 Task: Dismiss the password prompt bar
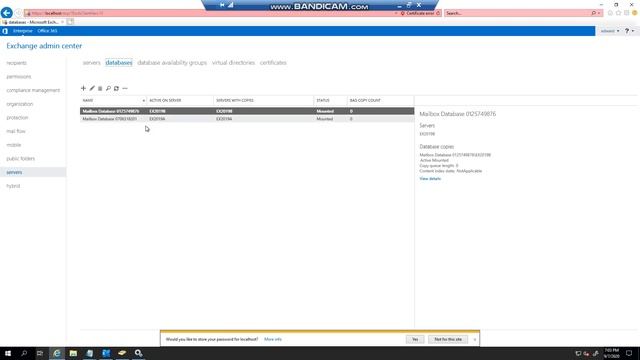pos(475,340)
